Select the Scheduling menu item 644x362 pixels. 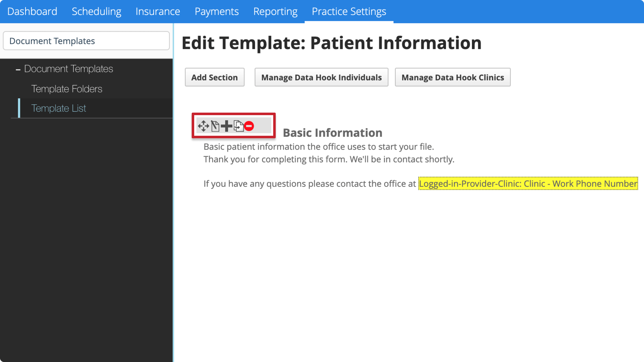[96, 11]
